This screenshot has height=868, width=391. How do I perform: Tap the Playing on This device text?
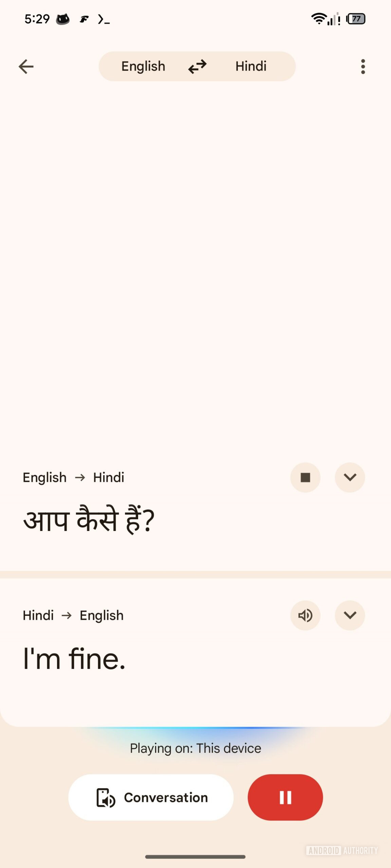coord(195,748)
